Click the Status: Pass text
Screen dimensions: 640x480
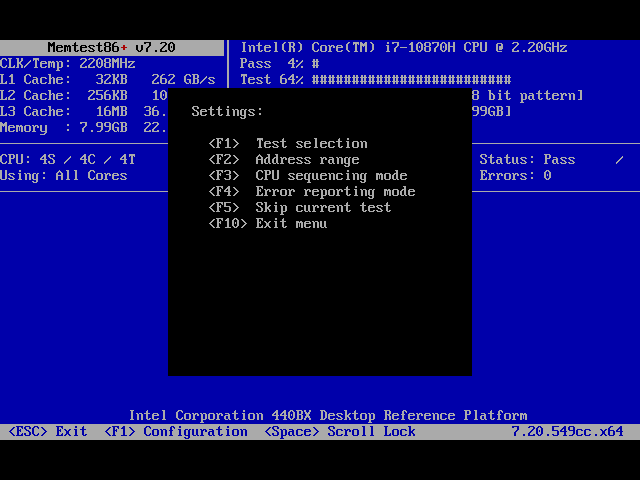click(527, 160)
